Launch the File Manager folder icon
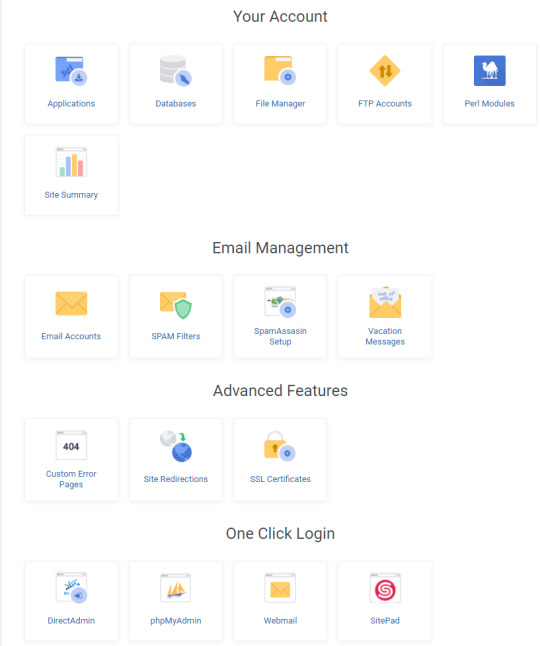Screen dimensions: 540x646 click(x=280, y=70)
